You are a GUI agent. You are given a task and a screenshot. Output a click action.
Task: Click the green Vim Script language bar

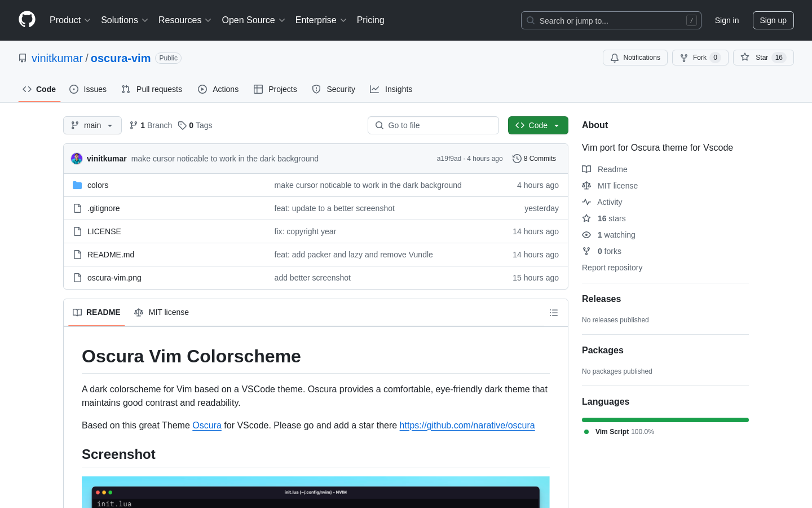tap(665, 420)
